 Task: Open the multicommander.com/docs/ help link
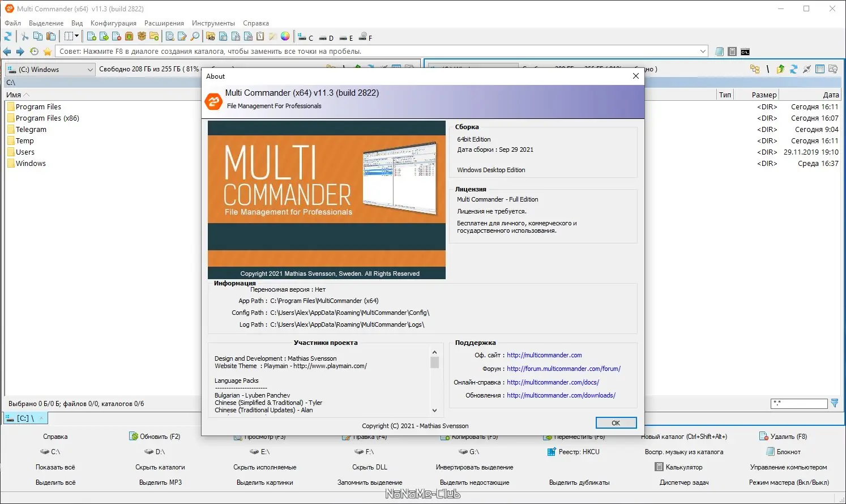553,382
